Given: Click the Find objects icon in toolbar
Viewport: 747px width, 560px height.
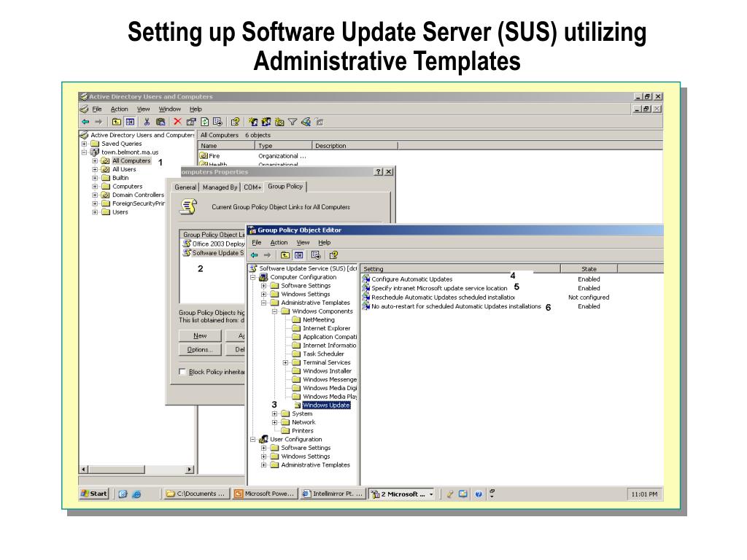Looking at the screenshot, I should 306,122.
